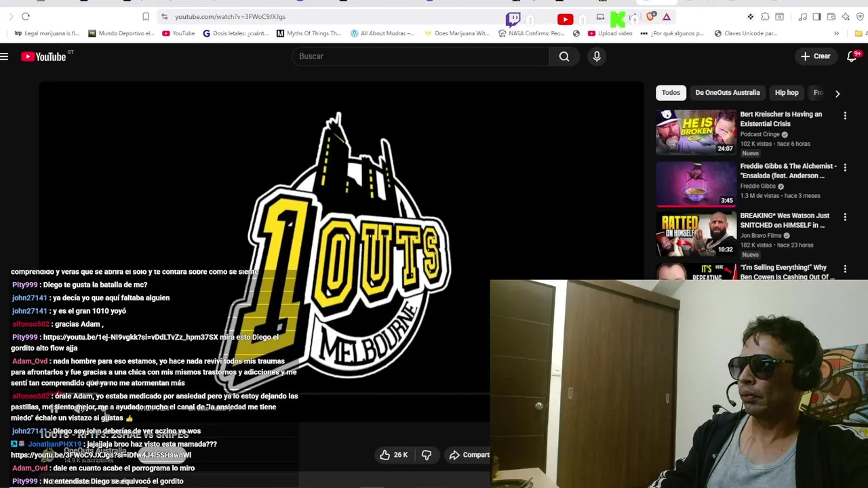Start voice search with microphone icon
Image resolution: width=868 pixels, height=488 pixels.
(597, 56)
